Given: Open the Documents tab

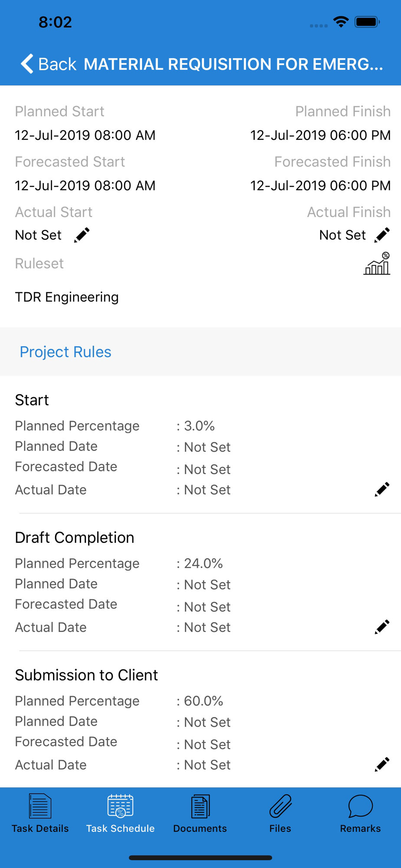Looking at the screenshot, I should click(200, 813).
